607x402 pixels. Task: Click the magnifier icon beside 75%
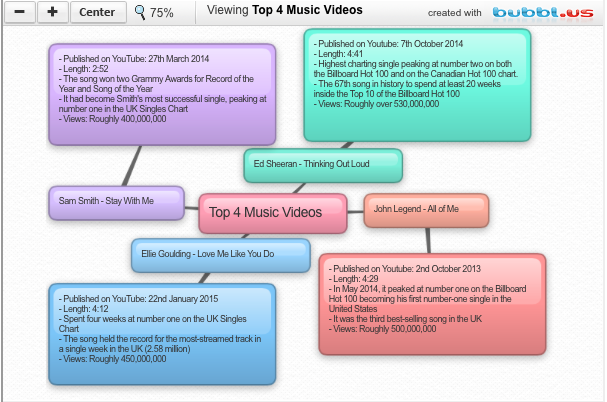[x=140, y=12]
